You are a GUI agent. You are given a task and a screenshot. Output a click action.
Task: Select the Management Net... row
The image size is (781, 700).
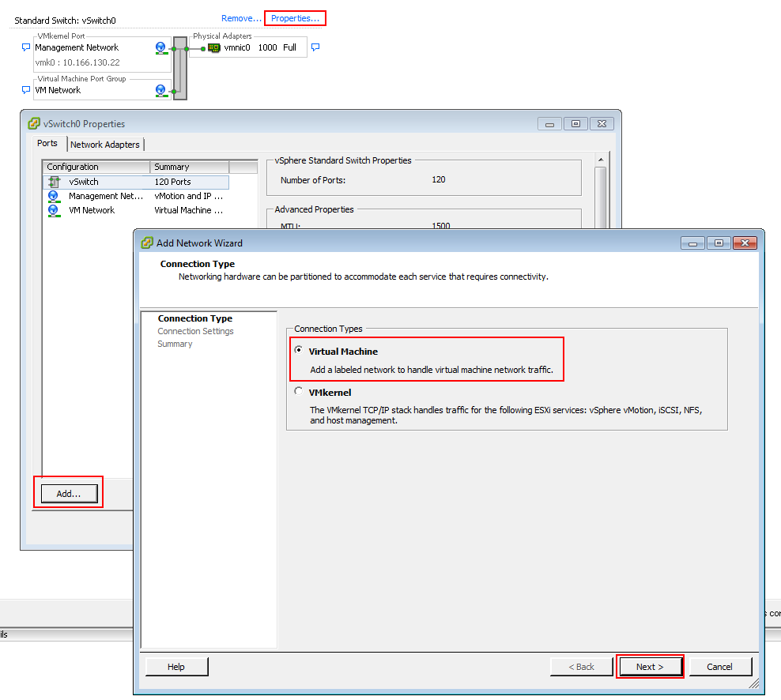pos(136,196)
